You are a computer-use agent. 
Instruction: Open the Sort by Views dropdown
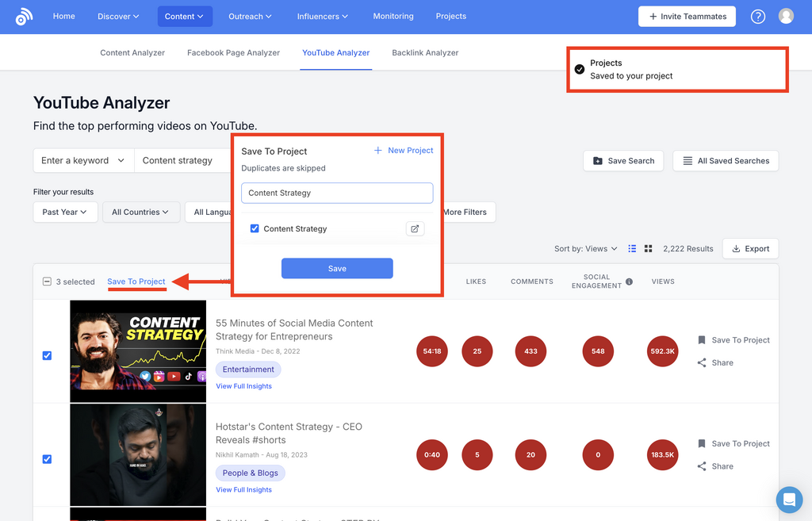(x=586, y=248)
